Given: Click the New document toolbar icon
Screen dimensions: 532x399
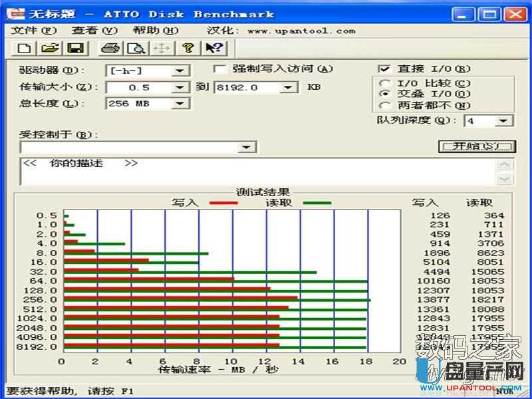Looking at the screenshot, I should pyautogui.click(x=24, y=48).
